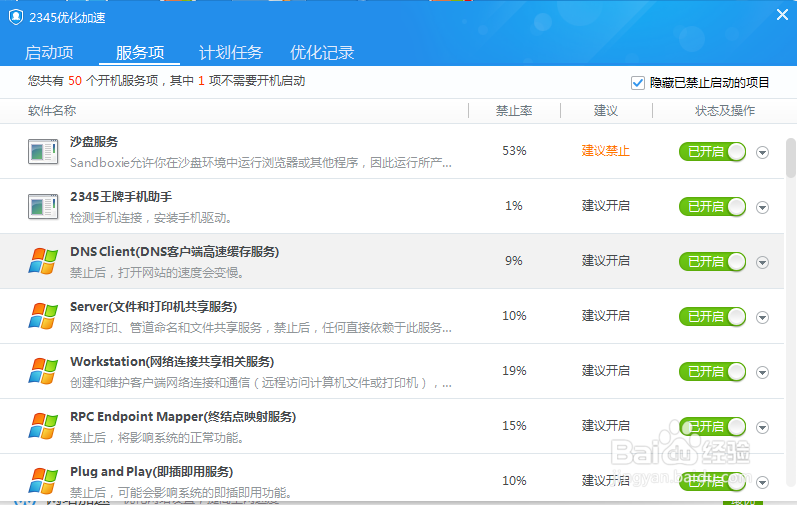The height and width of the screenshot is (505, 797).
Task: Switch off the Server file sharing toggle
Action: pyautogui.click(x=712, y=316)
